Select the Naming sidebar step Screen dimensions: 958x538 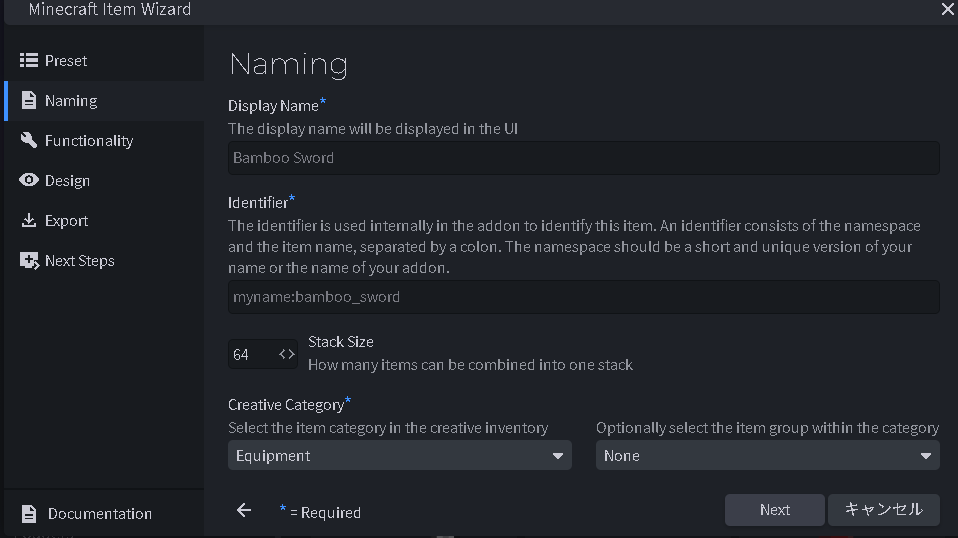point(104,101)
